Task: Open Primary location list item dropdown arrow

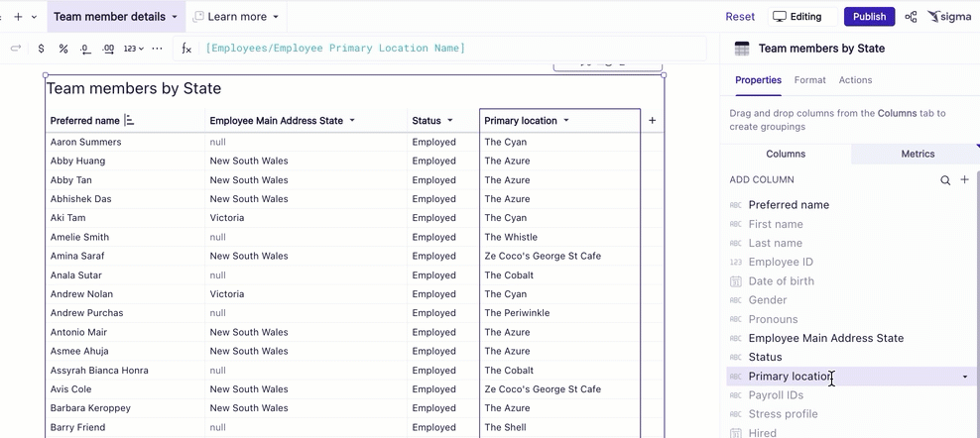Action: click(965, 377)
